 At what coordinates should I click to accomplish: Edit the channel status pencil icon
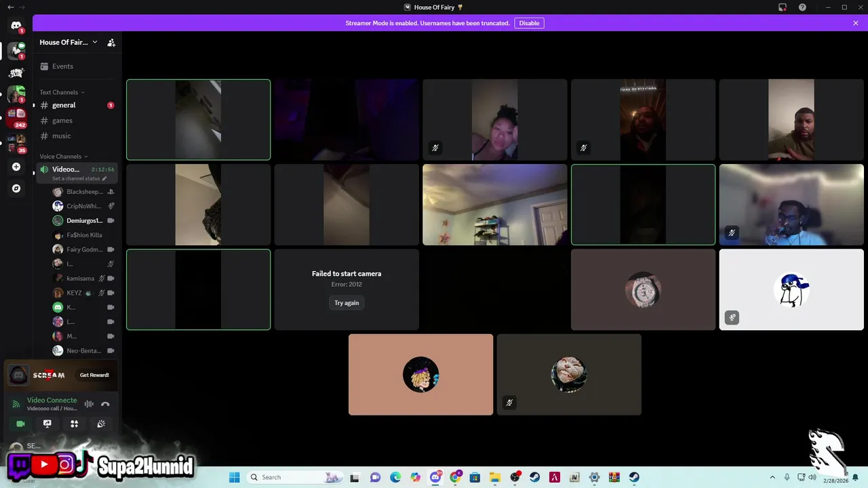point(104,179)
